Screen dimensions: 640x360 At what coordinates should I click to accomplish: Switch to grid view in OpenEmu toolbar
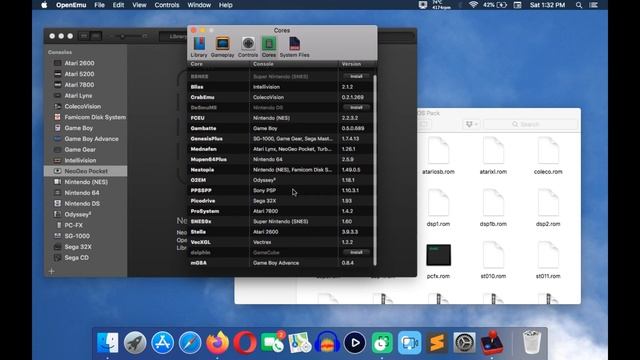pos(84,36)
